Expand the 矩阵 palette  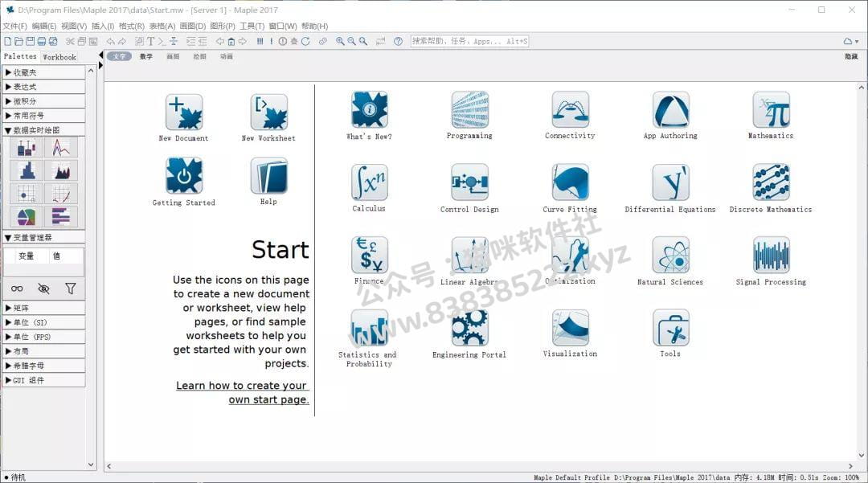tap(43, 308)
